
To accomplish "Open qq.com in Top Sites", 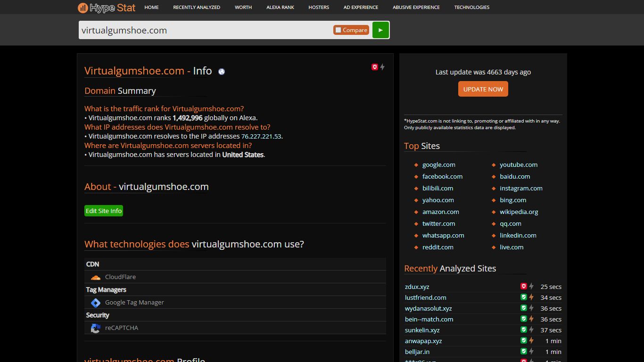I will click(x=511, y=223).
